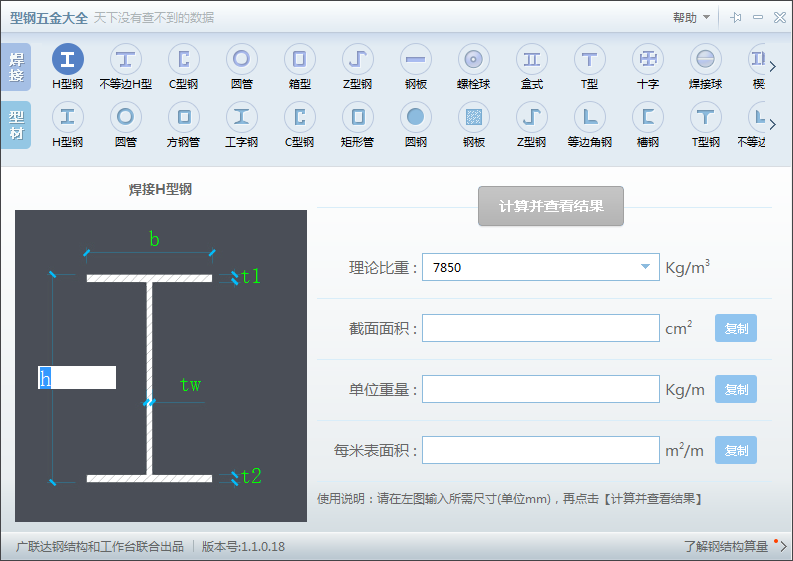793x561 pixels.
Task: Select welded 不等边H型 section icon
Action: (126, 59)
